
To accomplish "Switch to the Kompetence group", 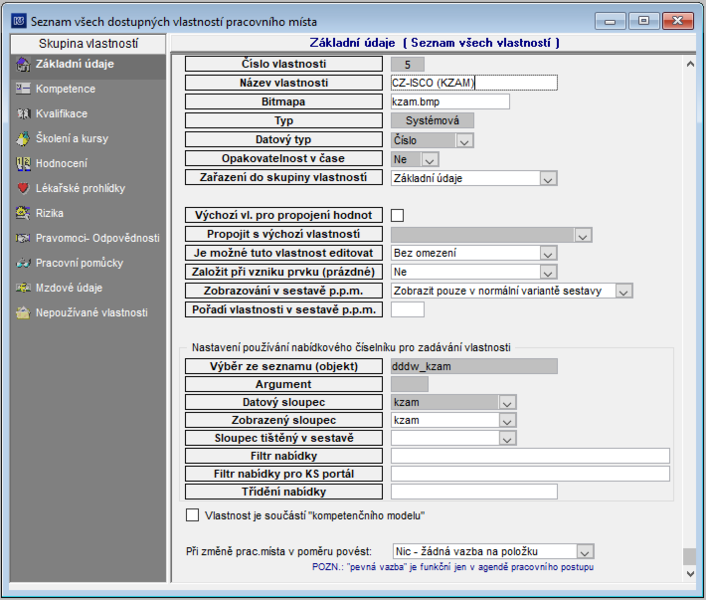I will tap(66, 89).
